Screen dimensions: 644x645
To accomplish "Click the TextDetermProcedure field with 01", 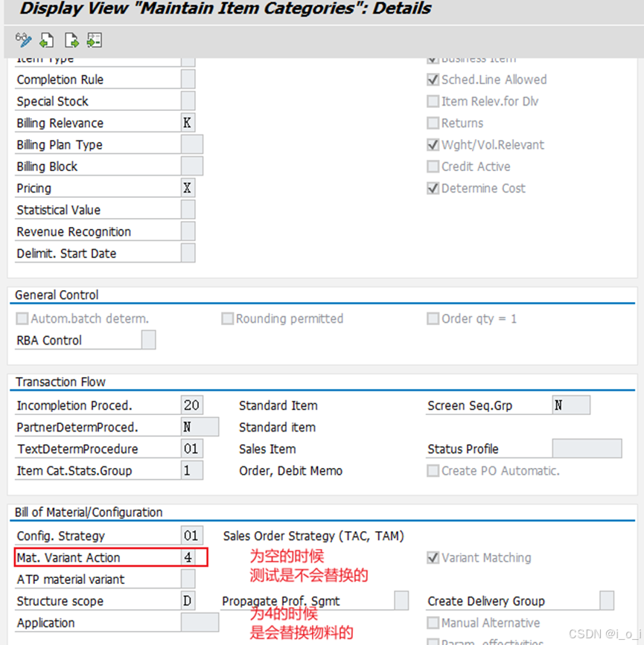I will [x=192, y=449].
